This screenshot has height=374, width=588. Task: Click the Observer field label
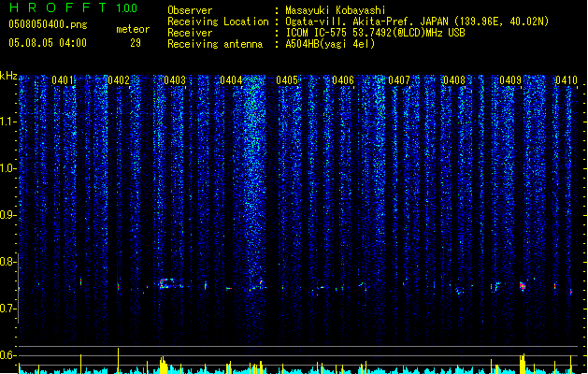(x=190, y=10)
